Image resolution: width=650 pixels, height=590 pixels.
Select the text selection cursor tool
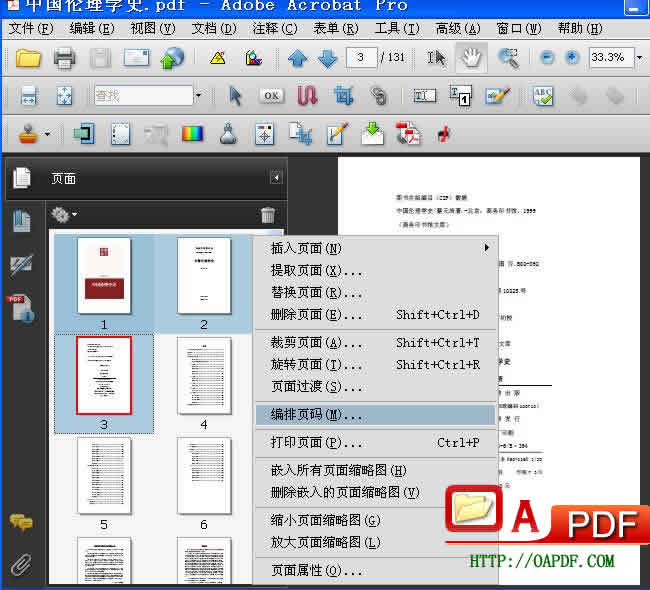437,58
